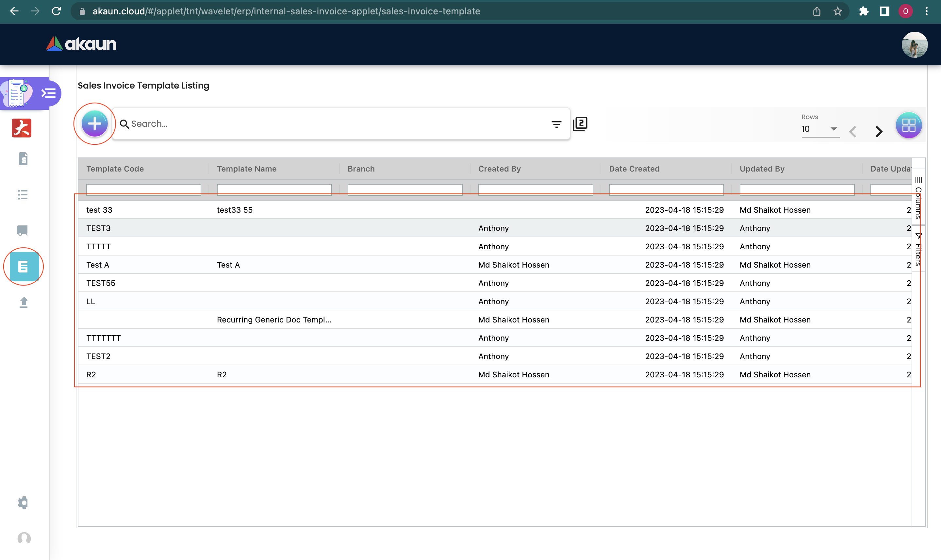Image resolution: width=941 pixels, height=560 pixels.
Task: Open the Columns side panel tab
Action: click(918, 198)
